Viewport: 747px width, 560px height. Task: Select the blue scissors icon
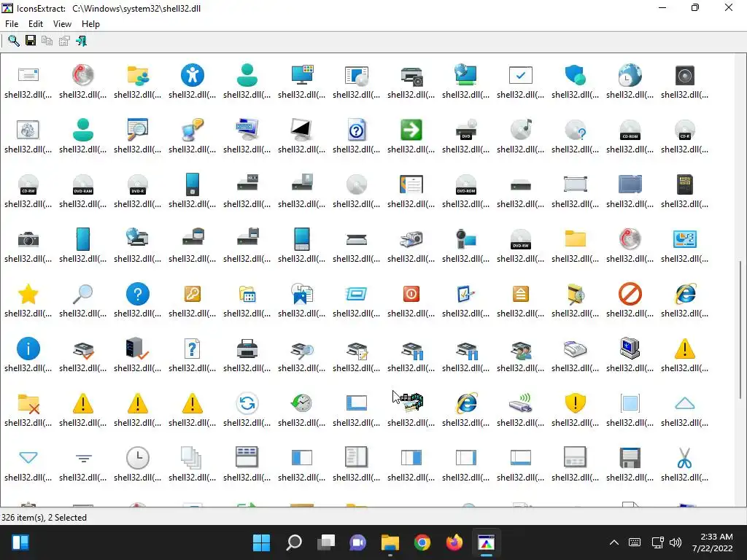coord(684,458)
